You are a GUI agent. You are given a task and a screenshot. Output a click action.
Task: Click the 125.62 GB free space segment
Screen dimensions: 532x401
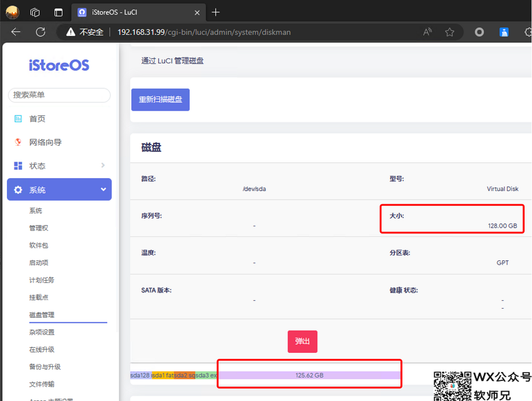pyautogui.click(x=309, y=375)
